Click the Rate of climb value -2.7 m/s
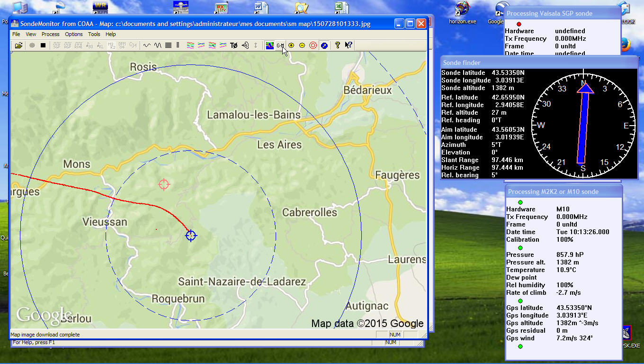This screenshot has height=364, width=644. click(x=568, y=292)
